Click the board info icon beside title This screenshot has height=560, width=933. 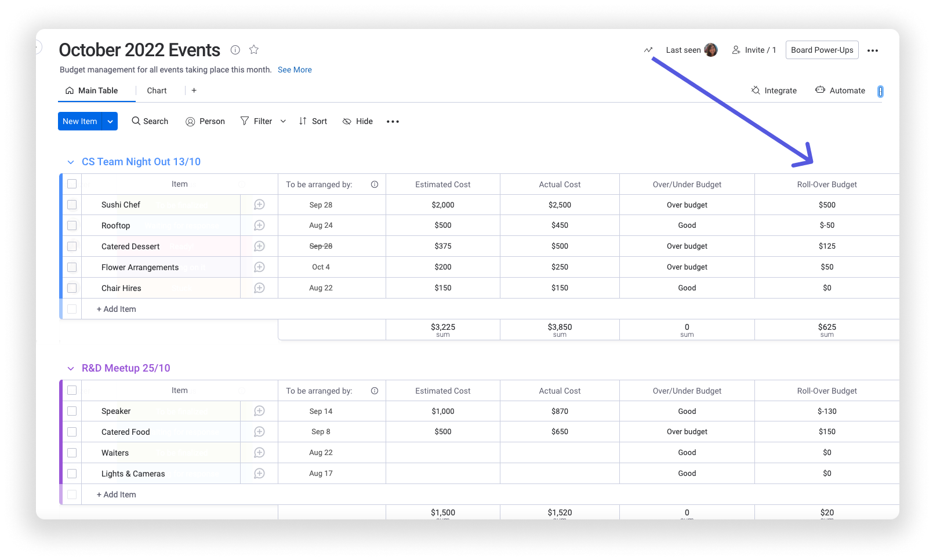click(235, 50)
